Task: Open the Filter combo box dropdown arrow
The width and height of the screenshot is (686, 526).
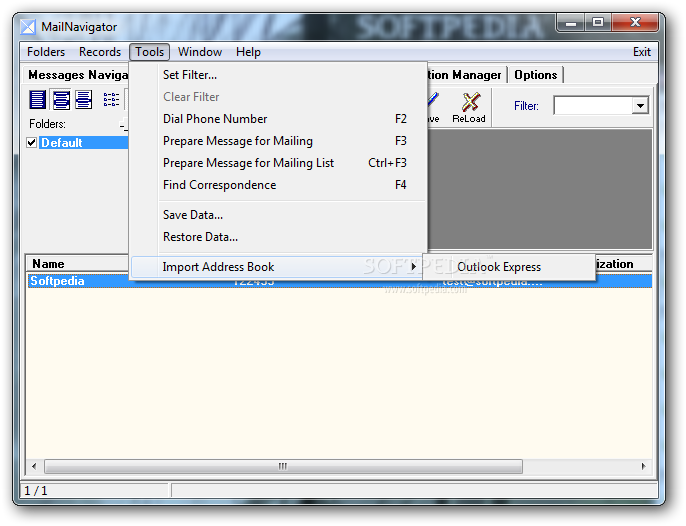Action: pyautogui.click(x=640, y=106)
